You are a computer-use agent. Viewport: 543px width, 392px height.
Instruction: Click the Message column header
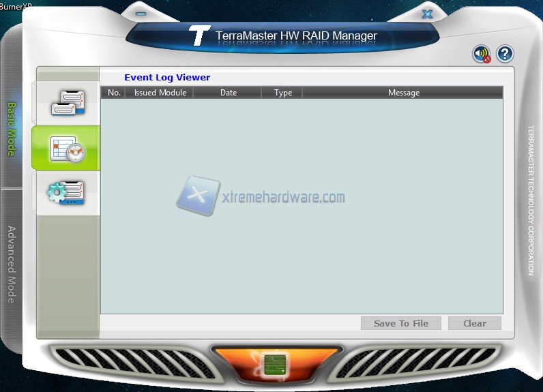[403, 93]
